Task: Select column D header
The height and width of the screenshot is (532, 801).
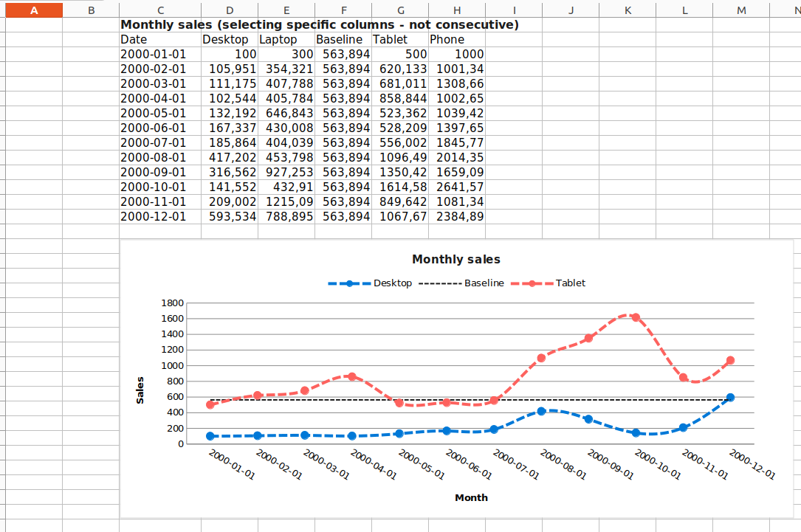Action: pyautogui.click(x=230, y=10)
